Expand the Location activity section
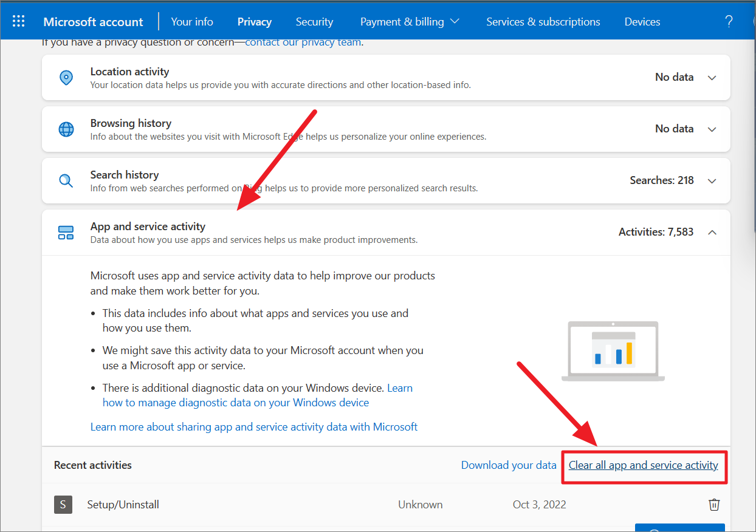 pos(712,78)
